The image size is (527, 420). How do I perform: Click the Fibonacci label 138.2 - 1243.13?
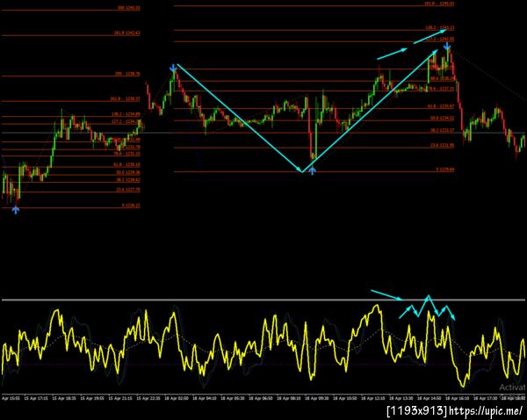(440, 27)
